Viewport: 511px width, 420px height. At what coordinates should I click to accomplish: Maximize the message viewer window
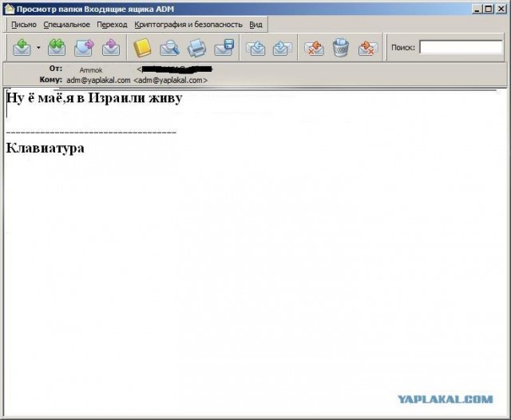click(x=489, y=9)
